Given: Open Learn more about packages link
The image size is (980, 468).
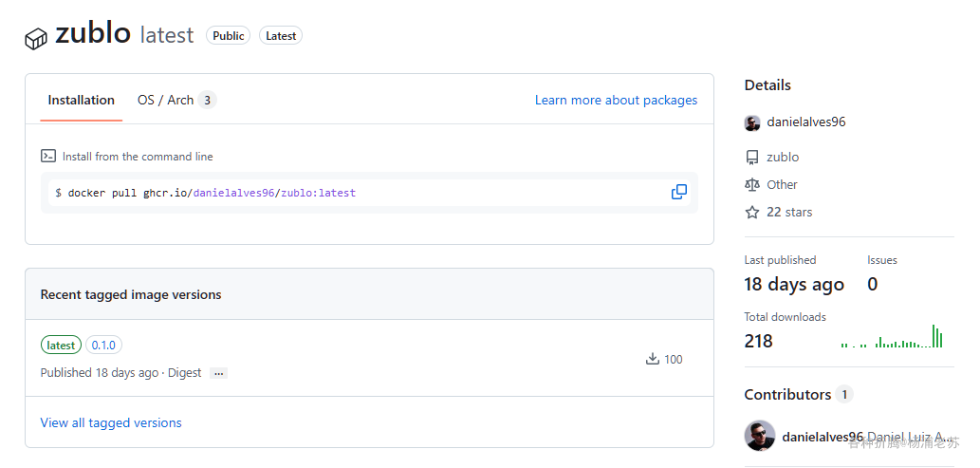Looking at the screenshot, I should [616, 100].
